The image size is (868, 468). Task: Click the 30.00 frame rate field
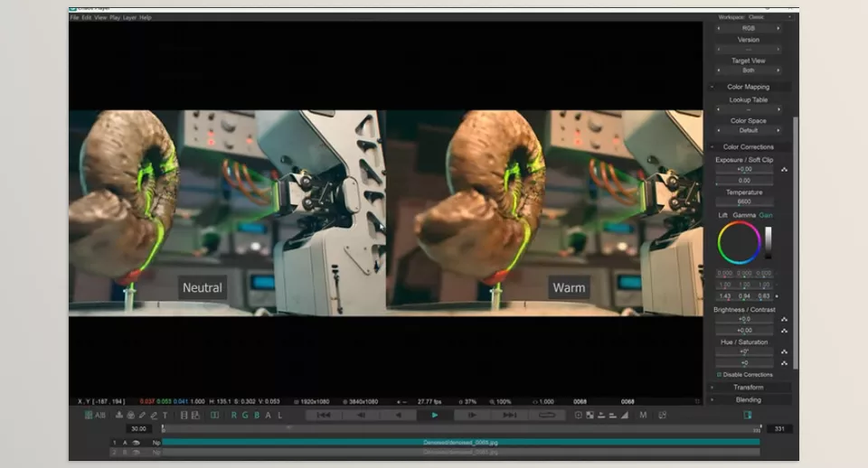(138, 429)
